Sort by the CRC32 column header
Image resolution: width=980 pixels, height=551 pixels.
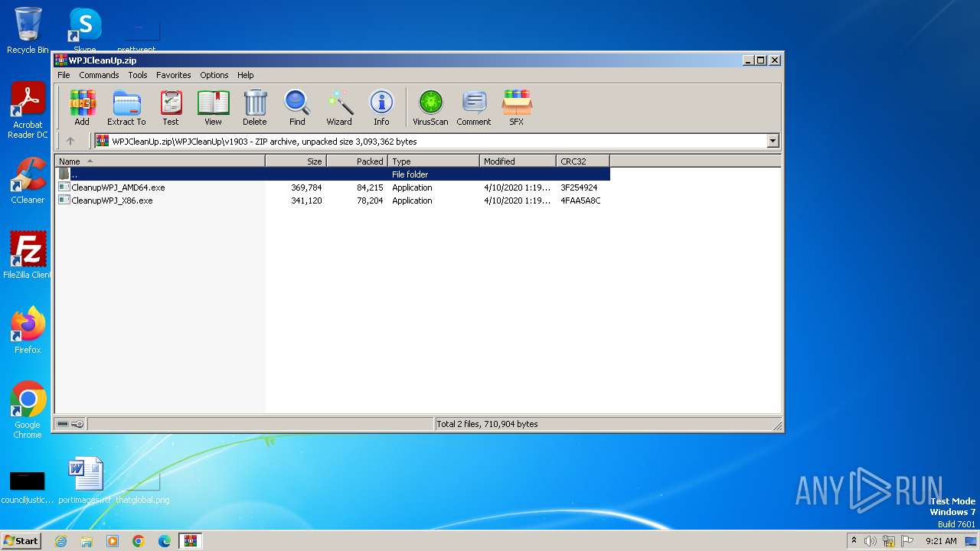[x=583, y=161]
